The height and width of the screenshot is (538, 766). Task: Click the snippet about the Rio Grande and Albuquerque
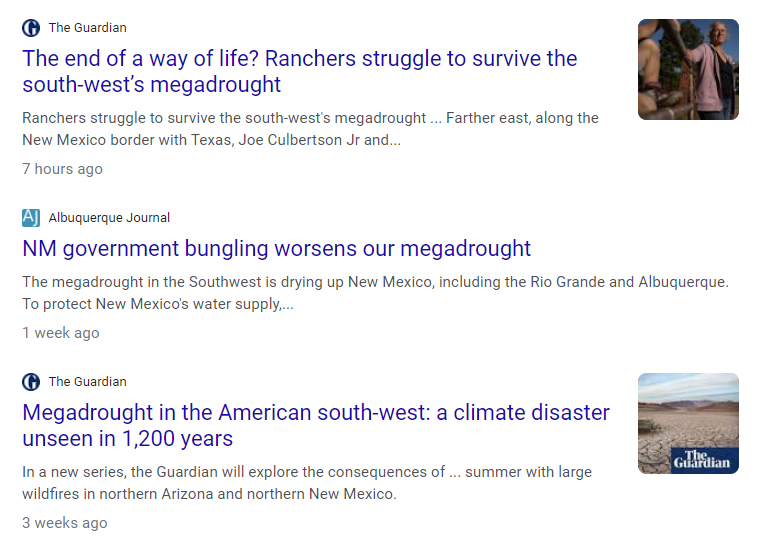pyautogui.click(x=375, y=293)
